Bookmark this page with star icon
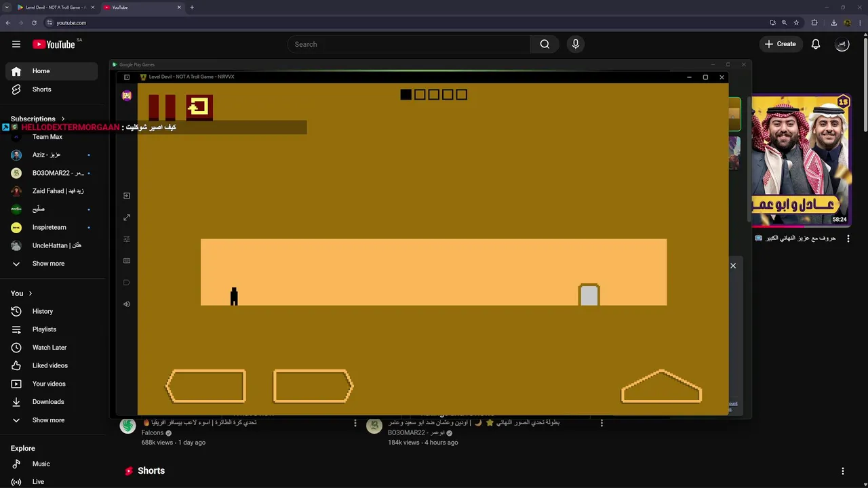The height and width of the screenshot is (488, 868). click(x=796, y=23)
